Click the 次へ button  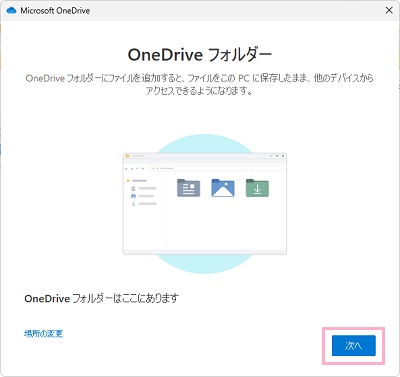tap(354, 346)
